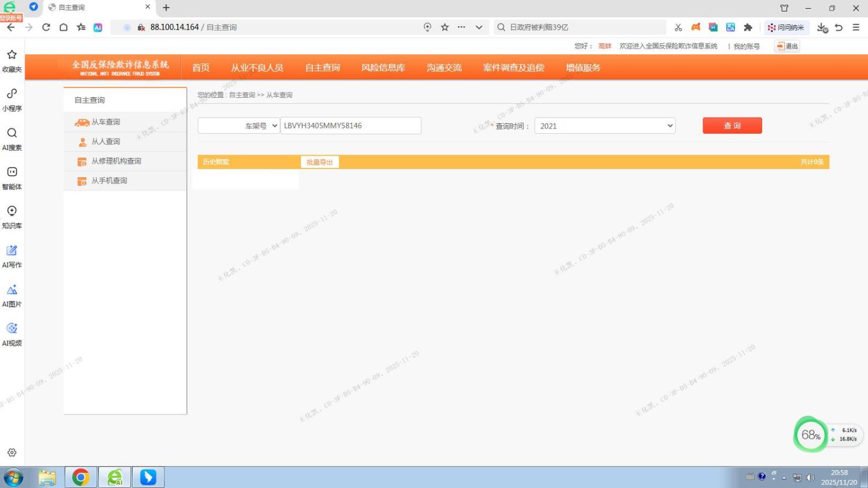Viewport: 868px width, 488px height.
Task: Bookmark page with address bar star
Action: coord(444,27)
